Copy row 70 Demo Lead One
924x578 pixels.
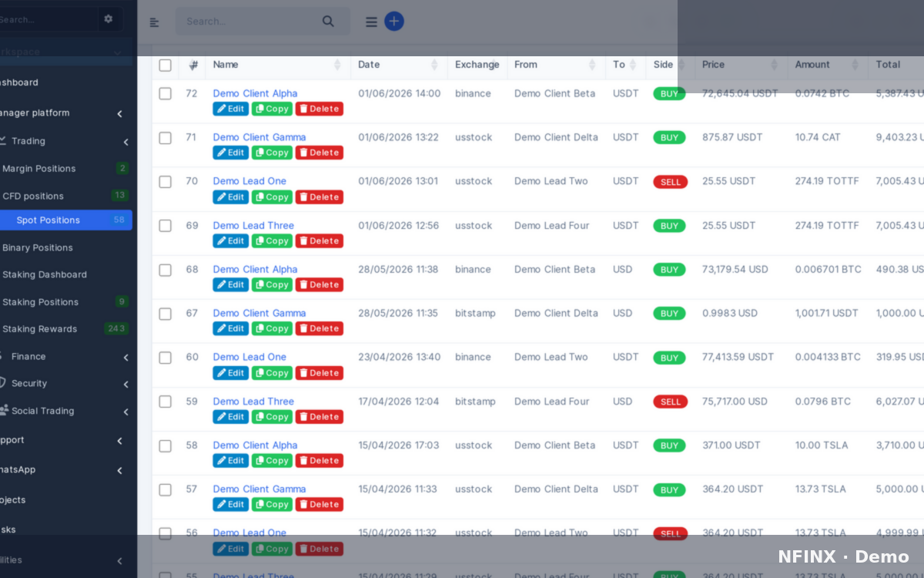point(272,197)
